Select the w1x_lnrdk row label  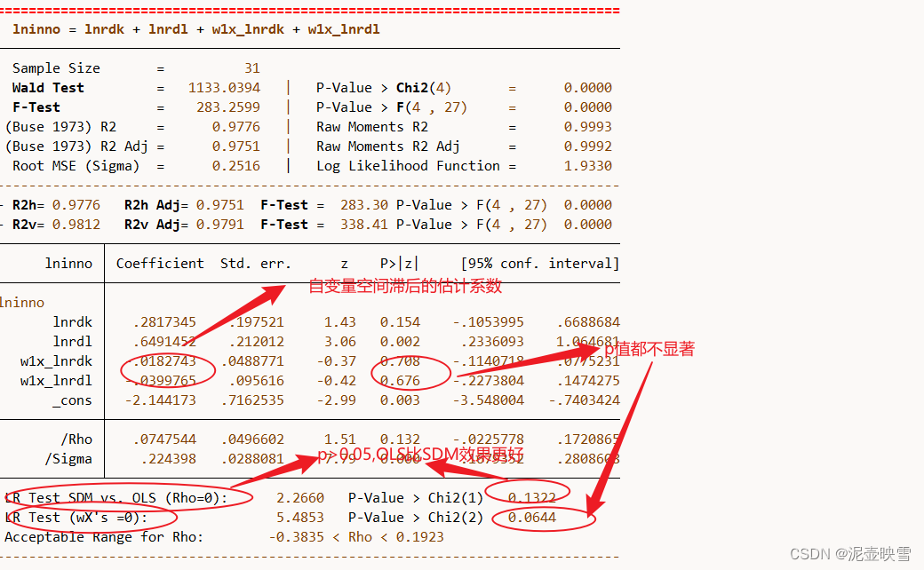point(56,361)
